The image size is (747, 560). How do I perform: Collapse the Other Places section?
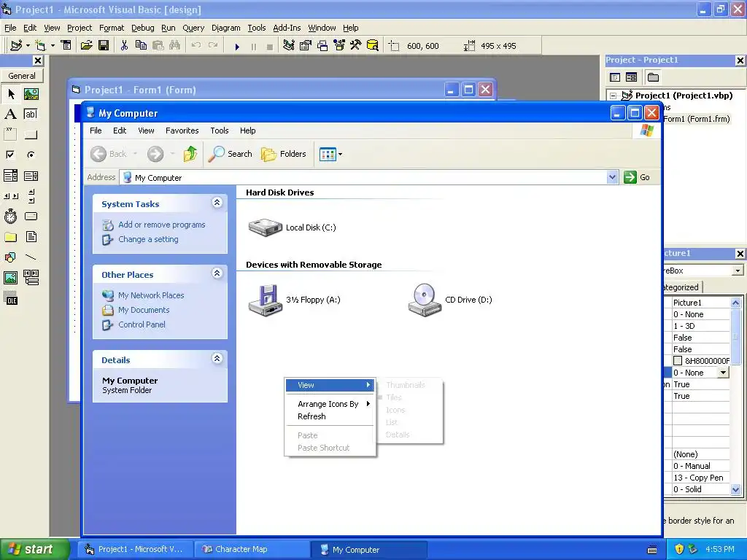pyautogui.click(x=217, y=273)
